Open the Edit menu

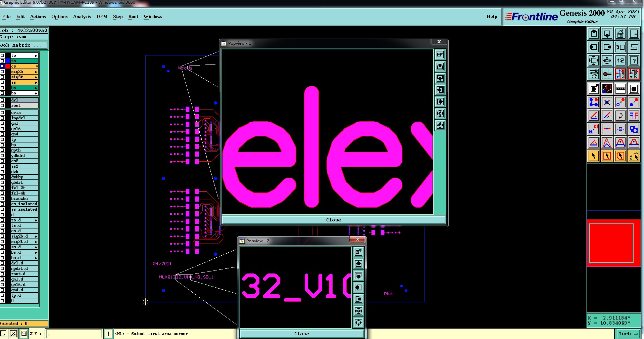(x=20, y=16)
